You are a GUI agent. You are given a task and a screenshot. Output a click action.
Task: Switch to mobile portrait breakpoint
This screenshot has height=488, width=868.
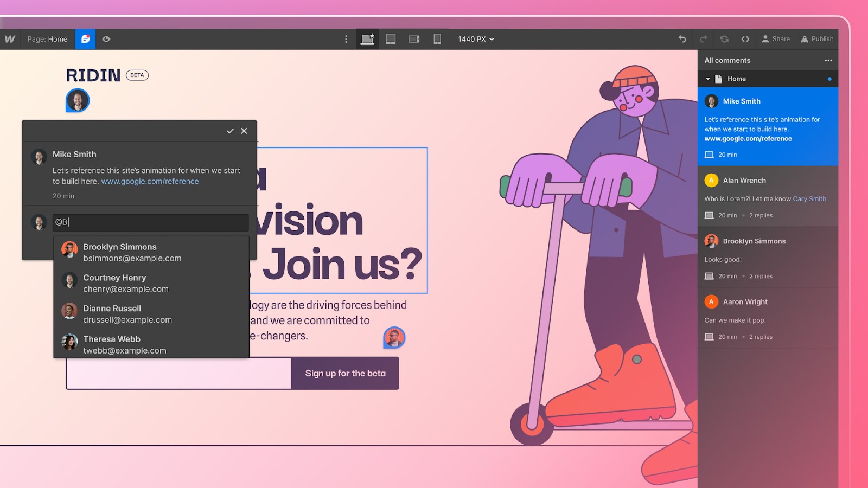437,39
